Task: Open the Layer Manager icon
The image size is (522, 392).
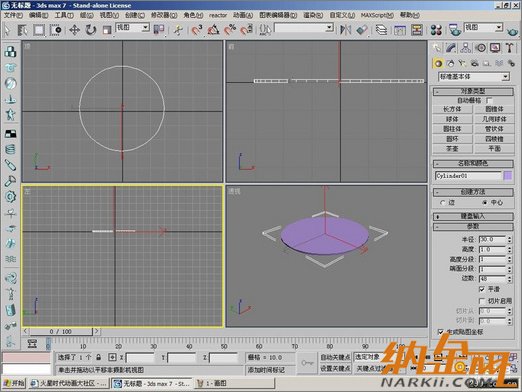Action: [382, 30]
